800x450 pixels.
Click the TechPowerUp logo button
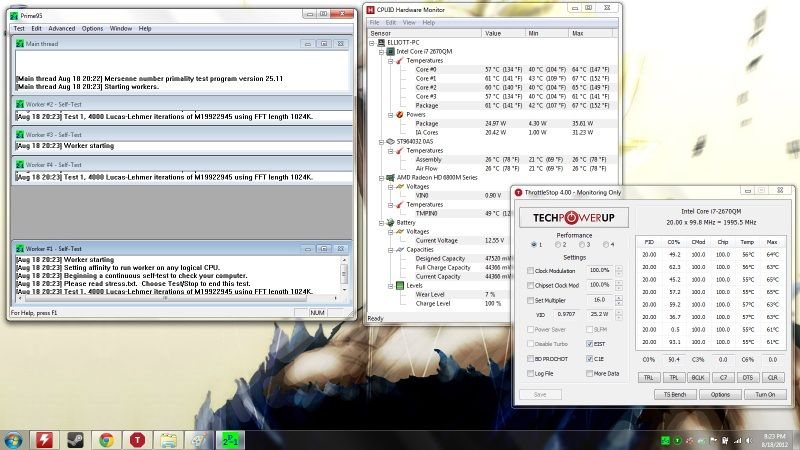[573, 218]
